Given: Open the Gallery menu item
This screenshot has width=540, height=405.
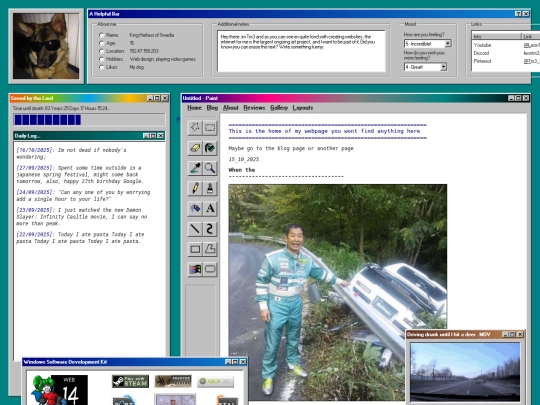Looking at the screenshot, I should [x=279, y=108].
